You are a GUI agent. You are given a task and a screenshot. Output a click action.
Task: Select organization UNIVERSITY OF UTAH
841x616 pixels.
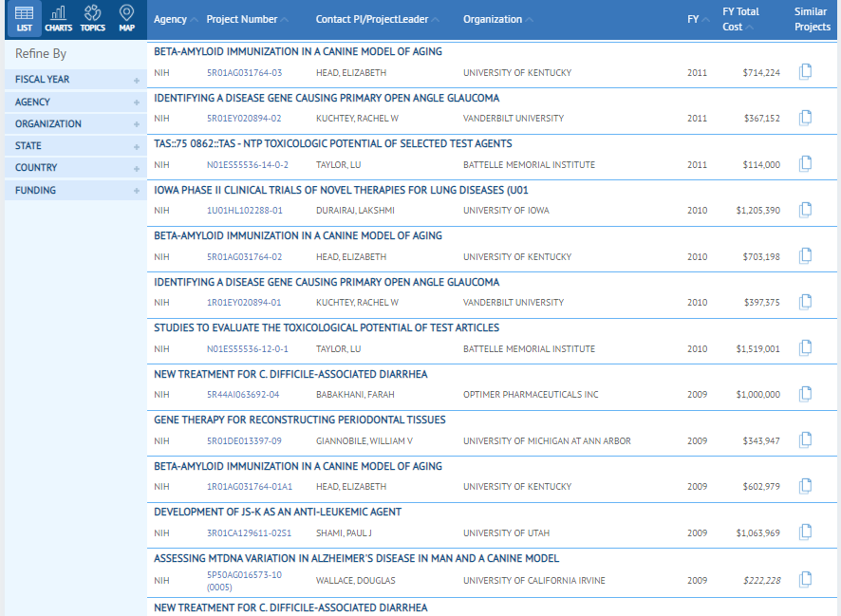pyautogui.click(x=506, y=533)
